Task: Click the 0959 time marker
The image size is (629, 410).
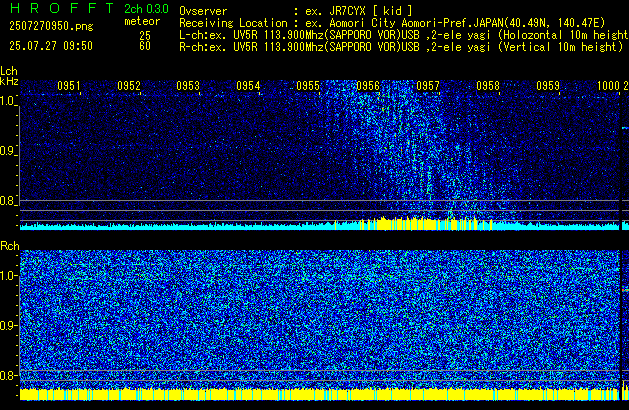Action: pyautogui.click(x=548, y=86)
